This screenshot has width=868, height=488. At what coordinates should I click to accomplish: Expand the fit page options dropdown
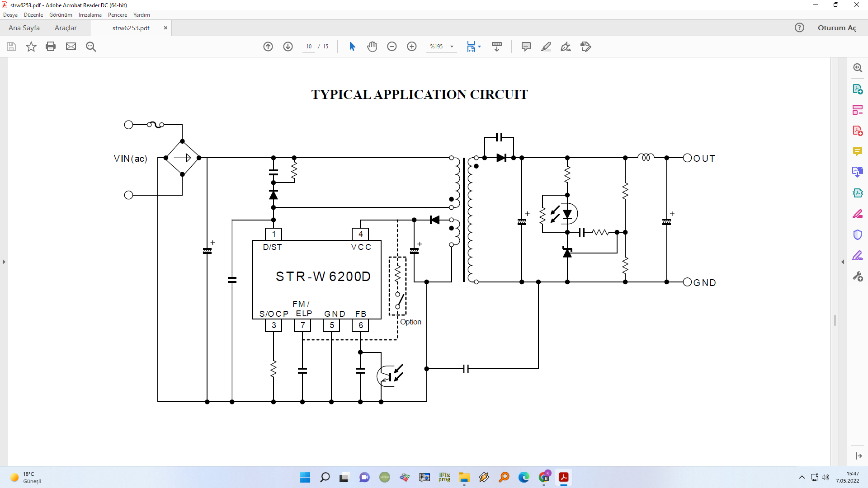pos(480,47)
